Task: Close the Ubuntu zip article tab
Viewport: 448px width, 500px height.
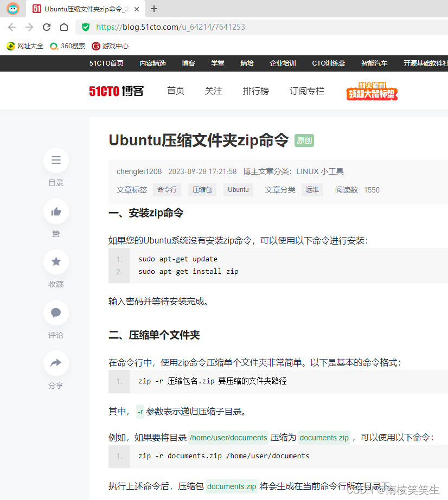Action: pyautogui.click(x=137, y=9)
